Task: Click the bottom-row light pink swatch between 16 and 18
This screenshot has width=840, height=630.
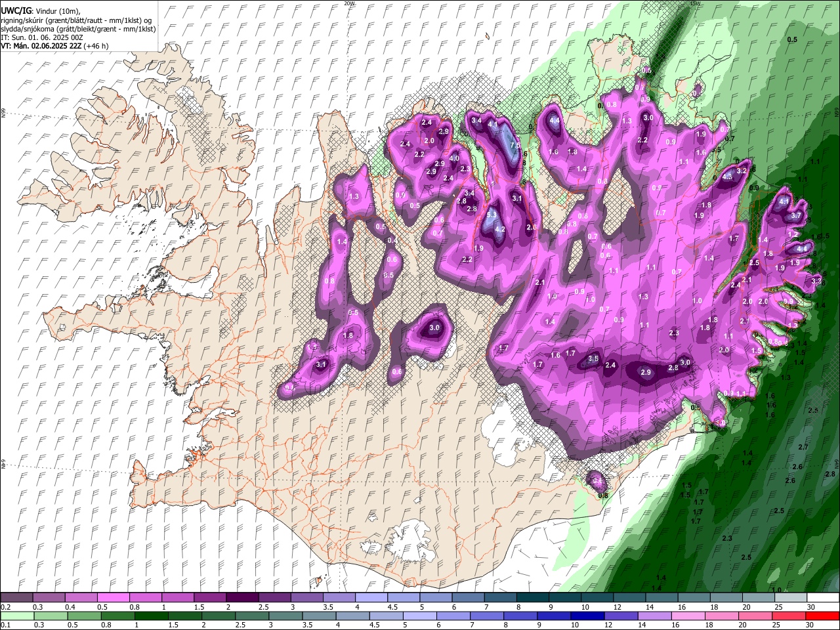Action: [688, 616]
